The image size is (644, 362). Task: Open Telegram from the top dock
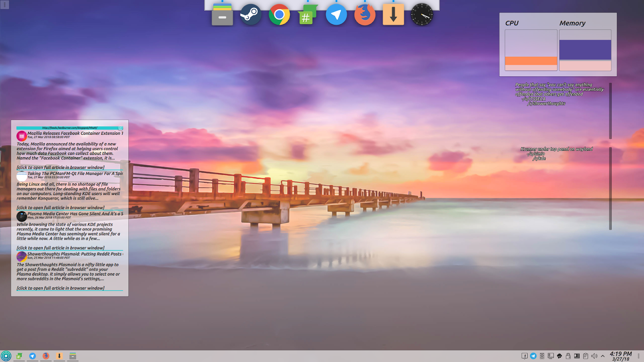point(336,14)
